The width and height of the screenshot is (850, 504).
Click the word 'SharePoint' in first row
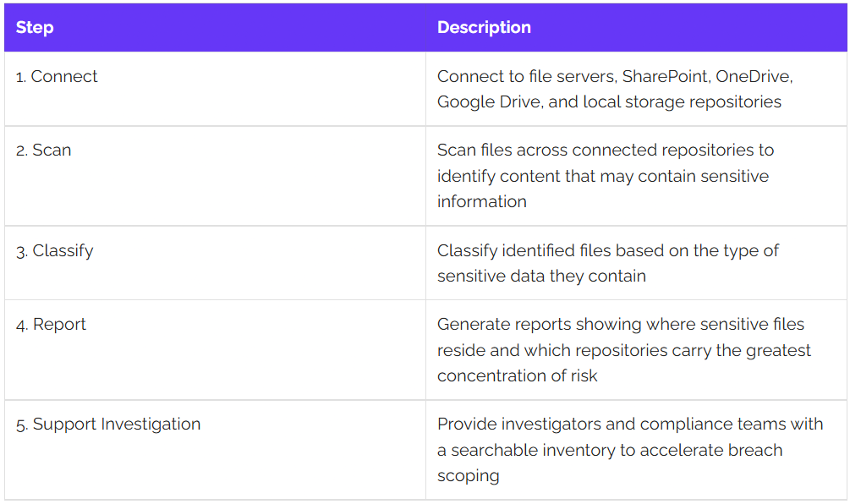tap(666, 76)
